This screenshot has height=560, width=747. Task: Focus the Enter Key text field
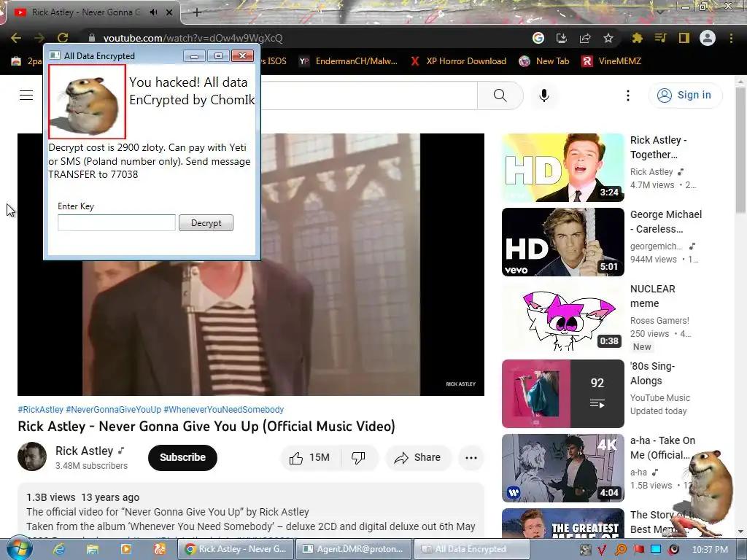tap(117, 223)
